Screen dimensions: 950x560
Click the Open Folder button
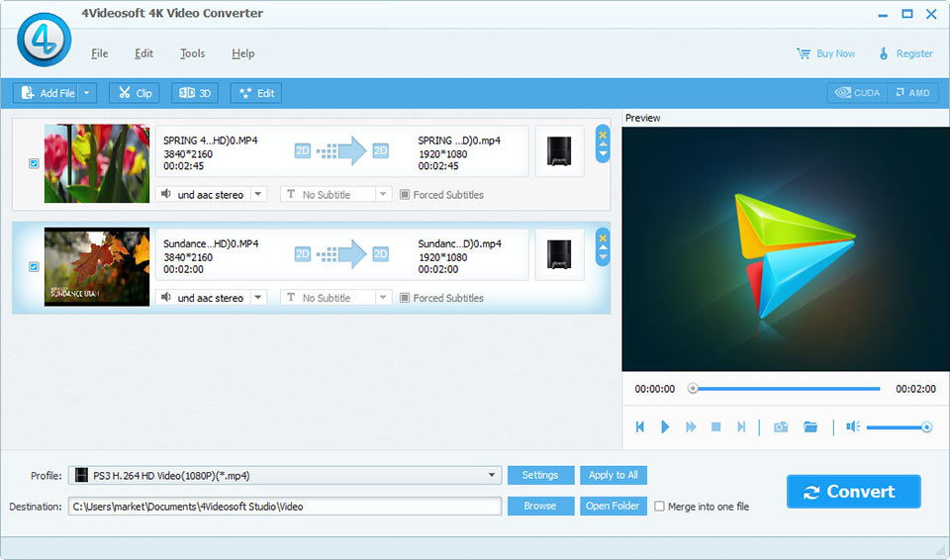pos(614,506)
